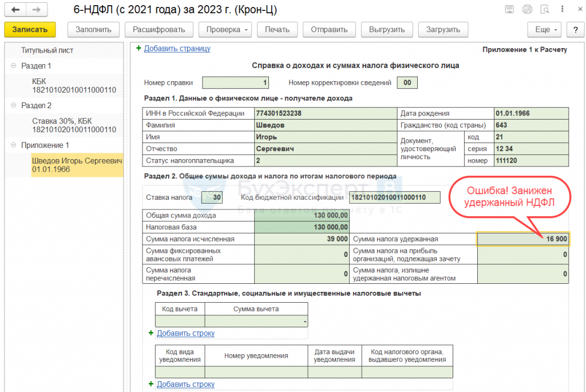Click the printer icon in title bar
Image resolution: width=586 pixels, height=392 pixels.
click(x=527, y=9)
